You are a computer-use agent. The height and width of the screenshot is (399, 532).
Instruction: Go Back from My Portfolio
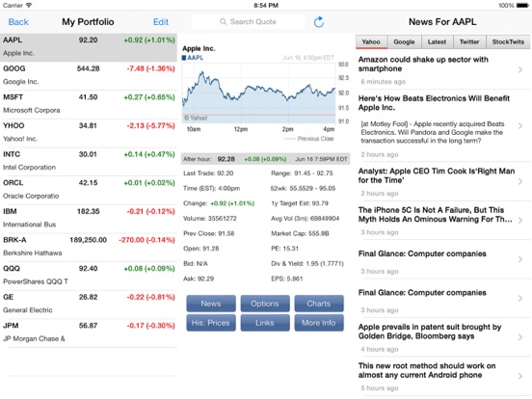point(18,22)
